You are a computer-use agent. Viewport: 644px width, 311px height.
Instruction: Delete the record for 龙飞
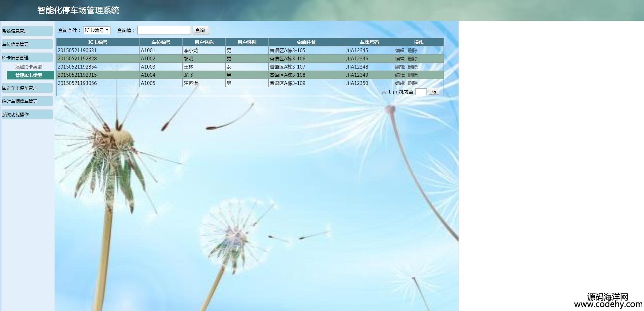click(413, 75)
